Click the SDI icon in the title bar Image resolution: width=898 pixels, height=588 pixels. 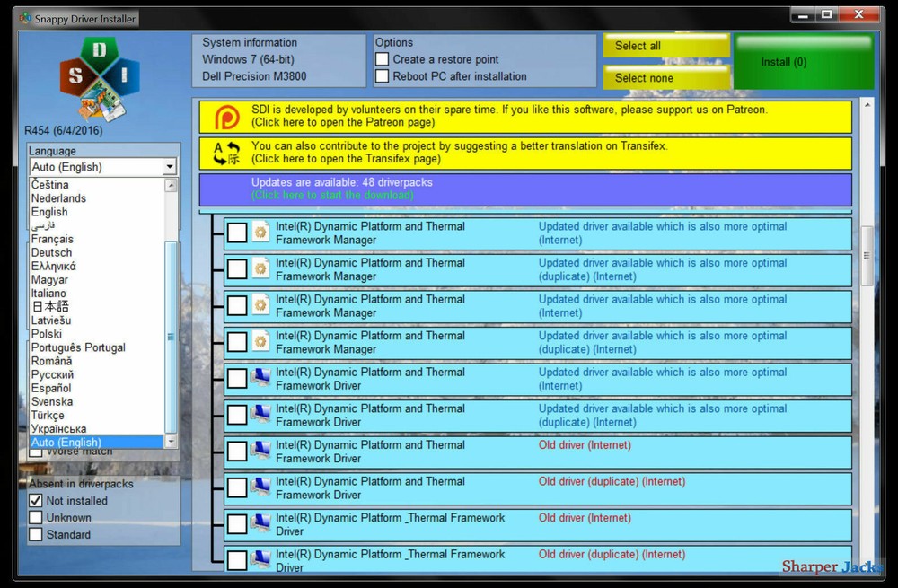[27, 16]
